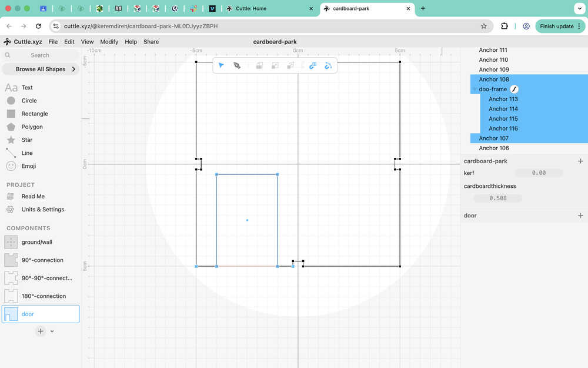Add a parameter to door

(x=580, y=216)
